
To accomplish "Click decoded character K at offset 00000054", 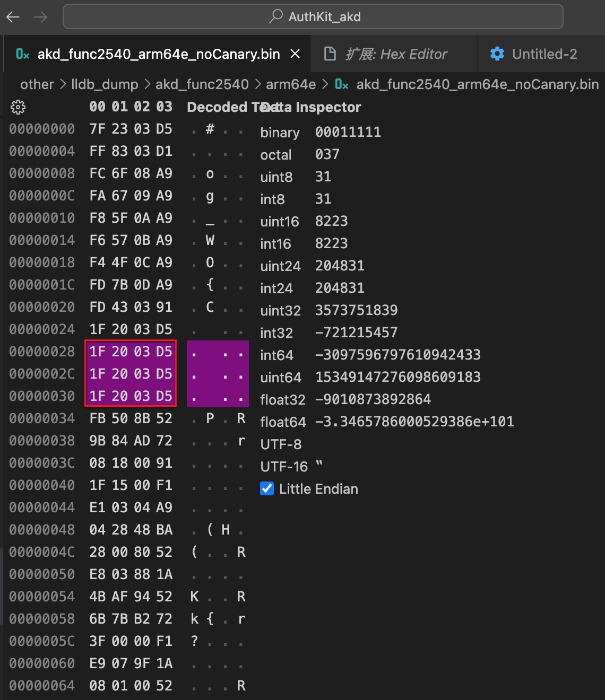I will click(195, 597).
